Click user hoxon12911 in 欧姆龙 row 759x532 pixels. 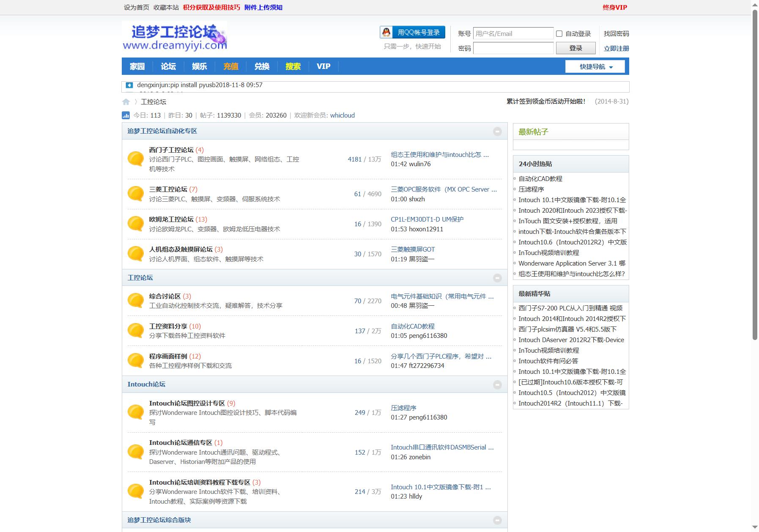pos(426,229)
